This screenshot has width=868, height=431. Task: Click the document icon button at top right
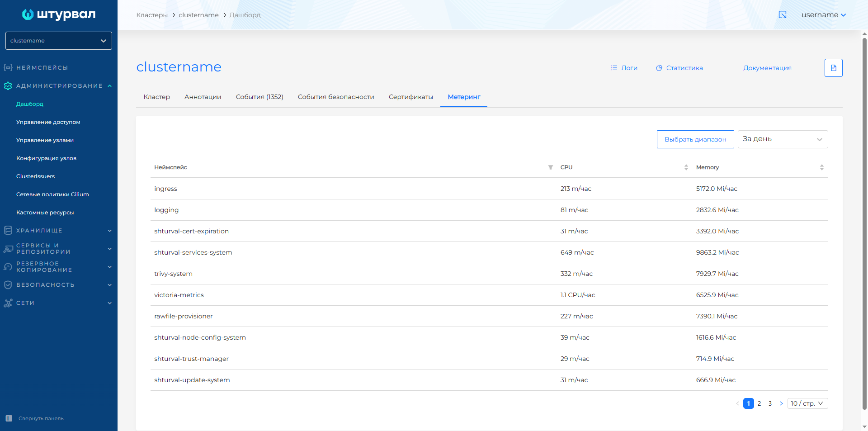pos(833,68)
